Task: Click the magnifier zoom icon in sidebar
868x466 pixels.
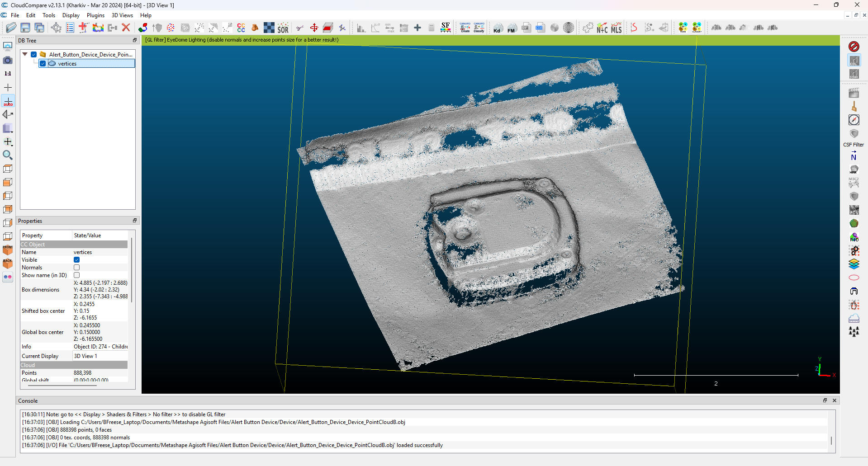Action: (x=8, y=155)
